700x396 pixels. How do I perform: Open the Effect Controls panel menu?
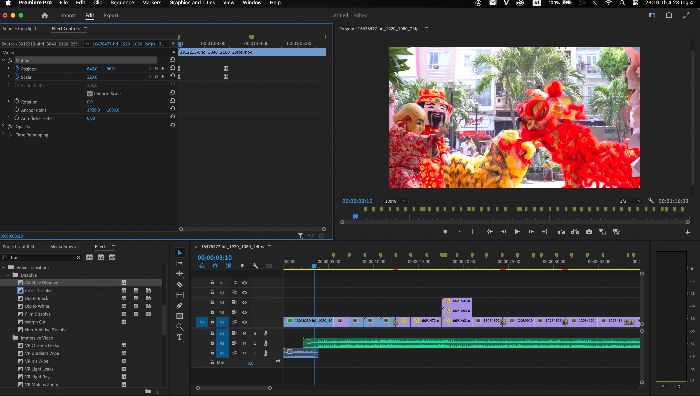(85, 29)
